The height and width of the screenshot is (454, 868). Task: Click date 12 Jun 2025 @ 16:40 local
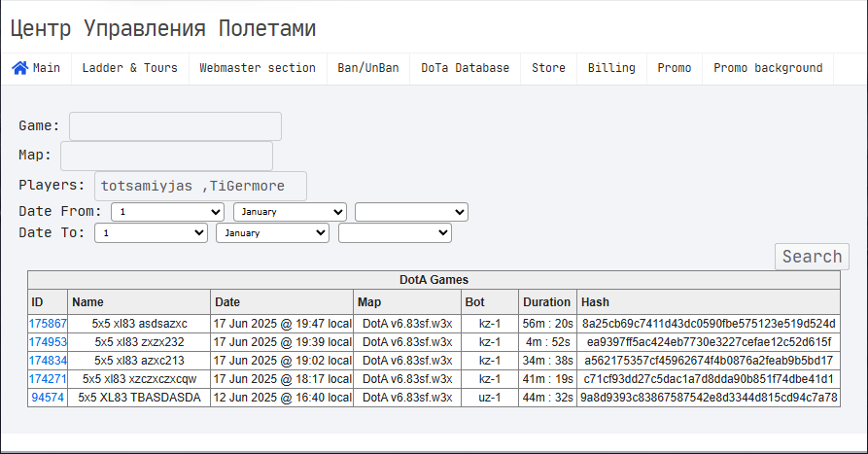(x=282, y=398)
